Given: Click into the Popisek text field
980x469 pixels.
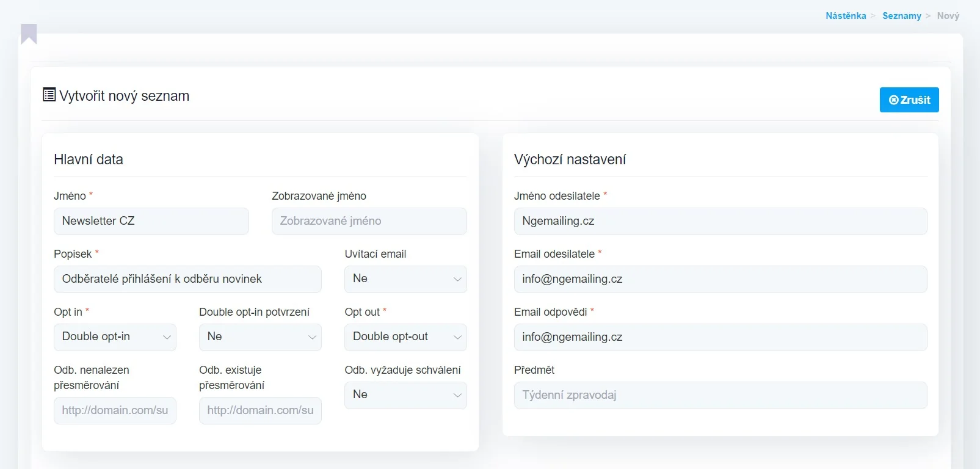Looking at the screenshot, I should click(187, 279).
